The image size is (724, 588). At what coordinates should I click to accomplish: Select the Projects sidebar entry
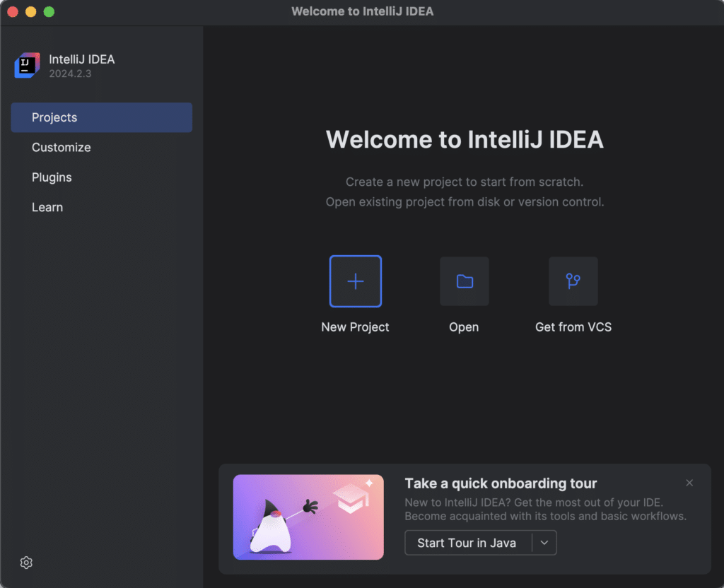[x=53, y=117]
